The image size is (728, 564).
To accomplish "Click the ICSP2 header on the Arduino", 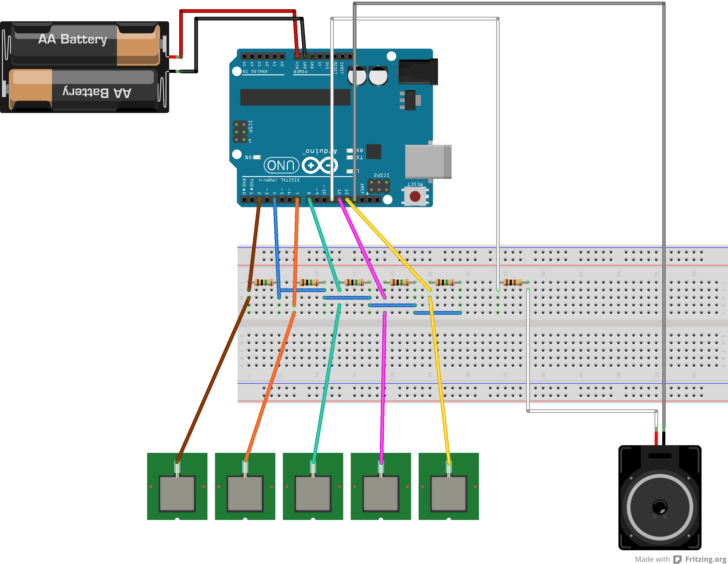I will click(x=378, y=186).
